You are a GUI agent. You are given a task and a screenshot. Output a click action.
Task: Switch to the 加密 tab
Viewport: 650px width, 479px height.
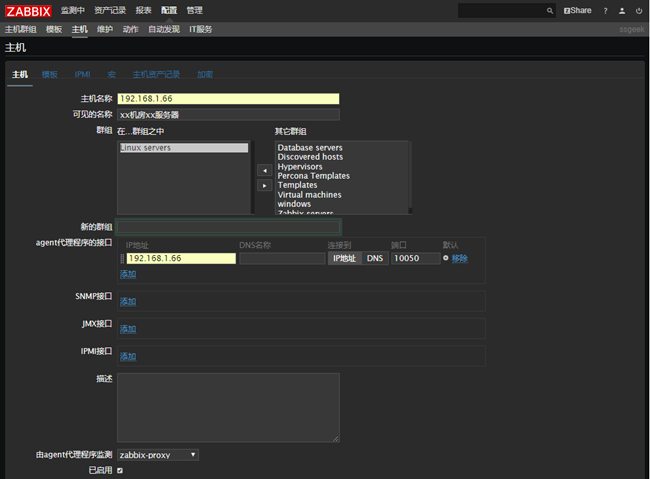click(205, 75)
